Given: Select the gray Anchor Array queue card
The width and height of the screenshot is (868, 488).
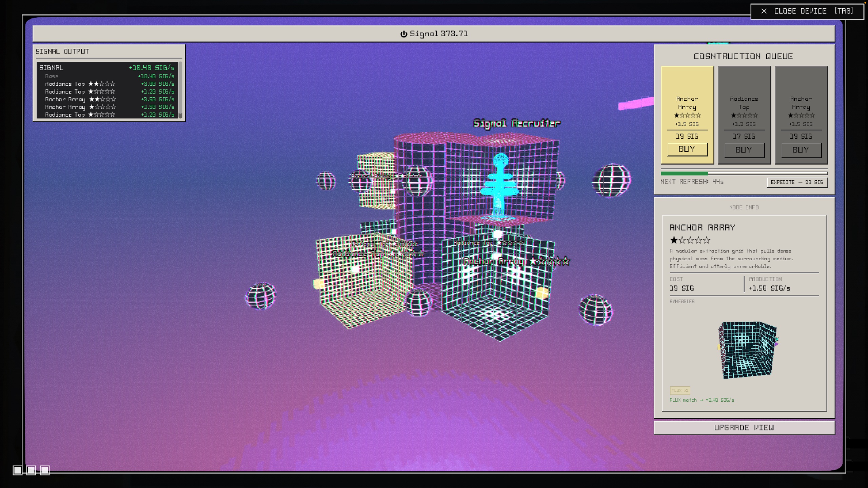Looking at the screenshot, I should [x=801, y=115].
